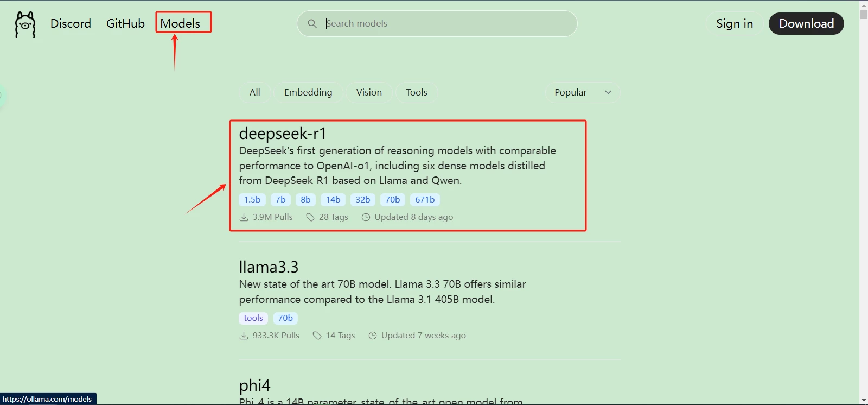This screenshot has height=405, width=868.
Task: Click the Ollama llama logo icon
Action: (25, 24)
